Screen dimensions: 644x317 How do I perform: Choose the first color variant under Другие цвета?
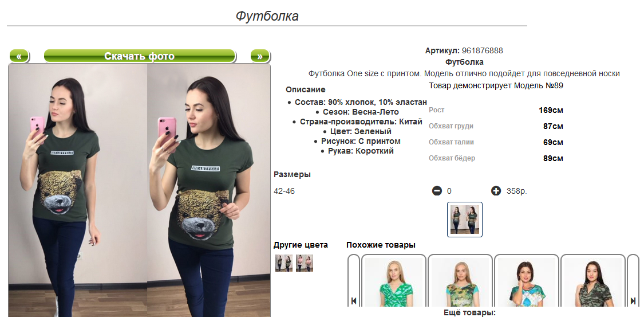point(284,263)
